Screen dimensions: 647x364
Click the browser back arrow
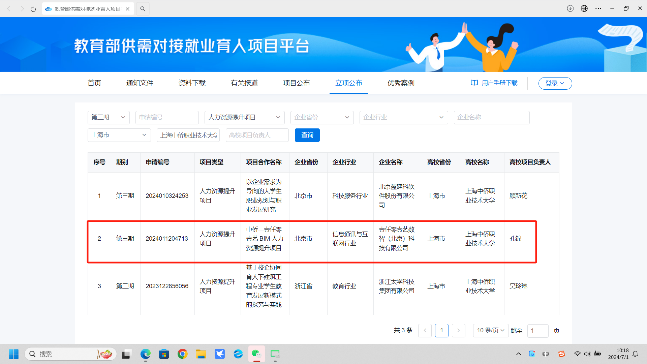(x=9, y=9)
